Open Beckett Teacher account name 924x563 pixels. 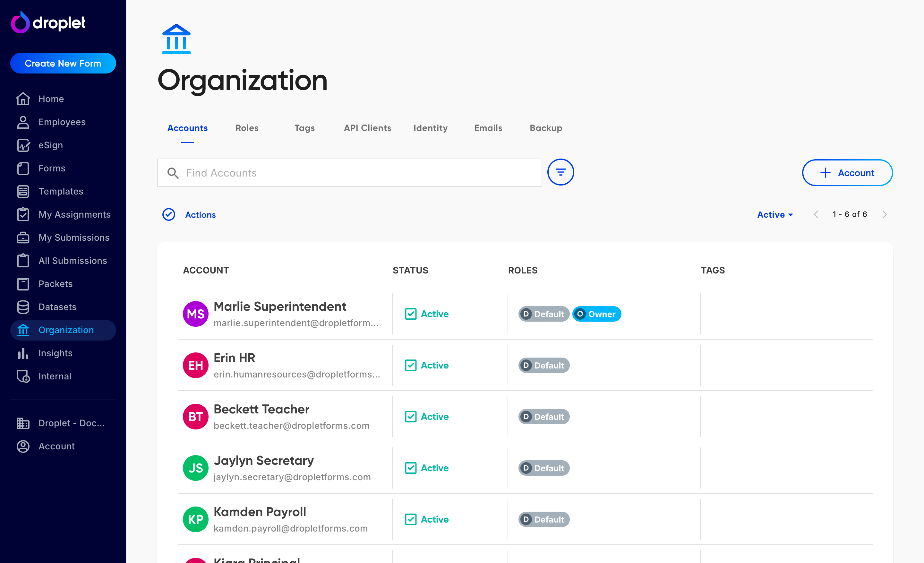[261, 409]
